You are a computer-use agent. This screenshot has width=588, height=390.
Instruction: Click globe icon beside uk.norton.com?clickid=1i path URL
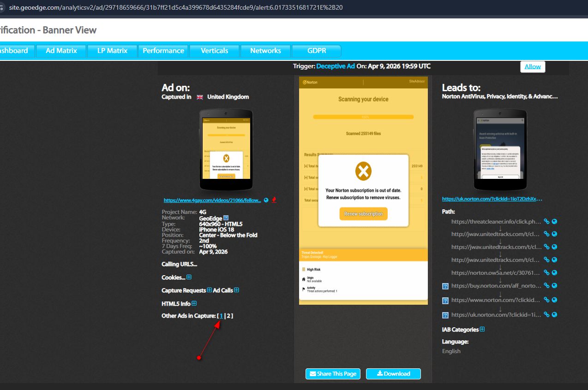coord(554,315)
